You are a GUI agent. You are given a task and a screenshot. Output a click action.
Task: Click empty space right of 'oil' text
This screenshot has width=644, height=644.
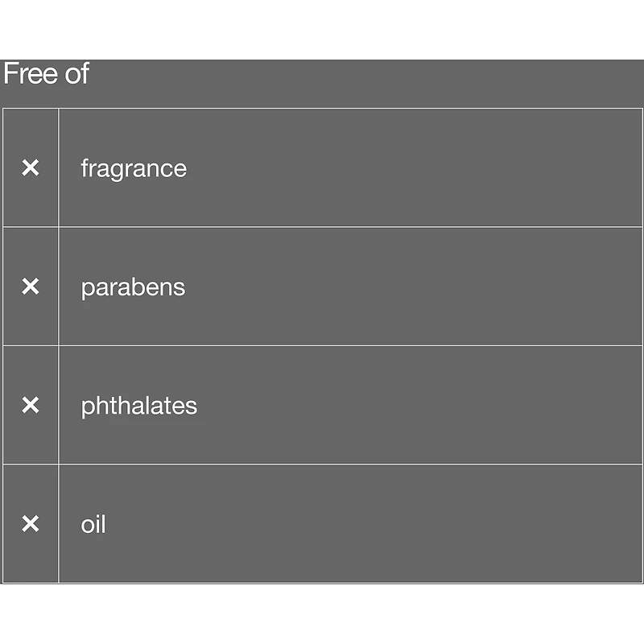click(x=362, y=525)
